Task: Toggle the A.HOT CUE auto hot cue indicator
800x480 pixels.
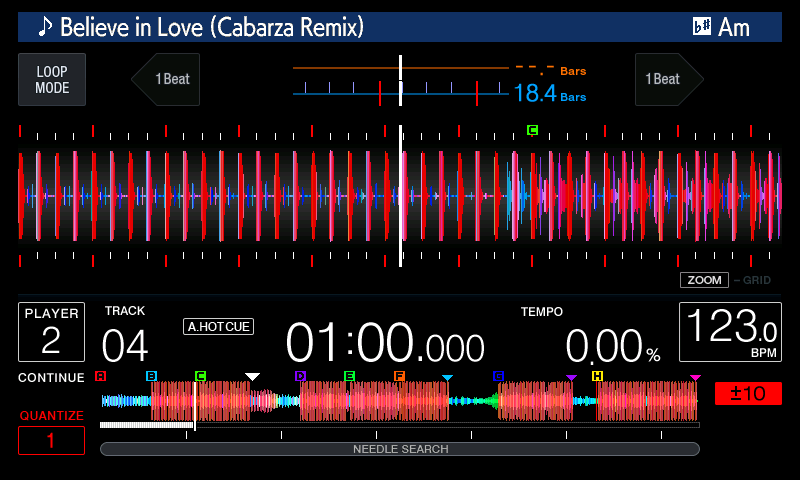Action: (x=218, y=326)
